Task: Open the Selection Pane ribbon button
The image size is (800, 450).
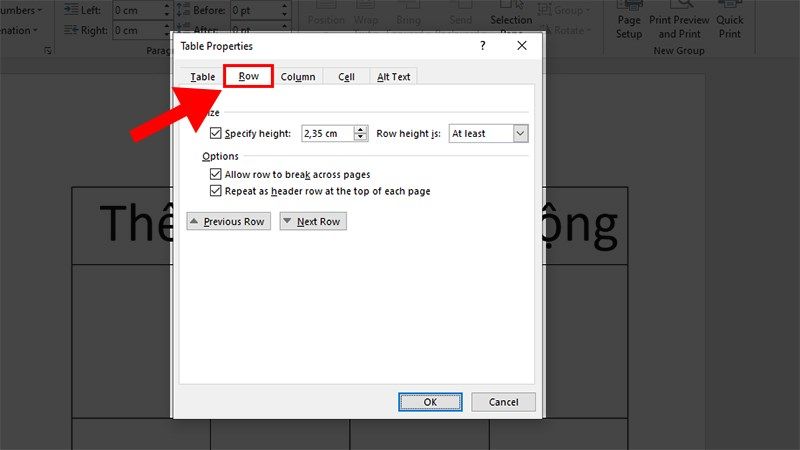Action: click(511, 18)
